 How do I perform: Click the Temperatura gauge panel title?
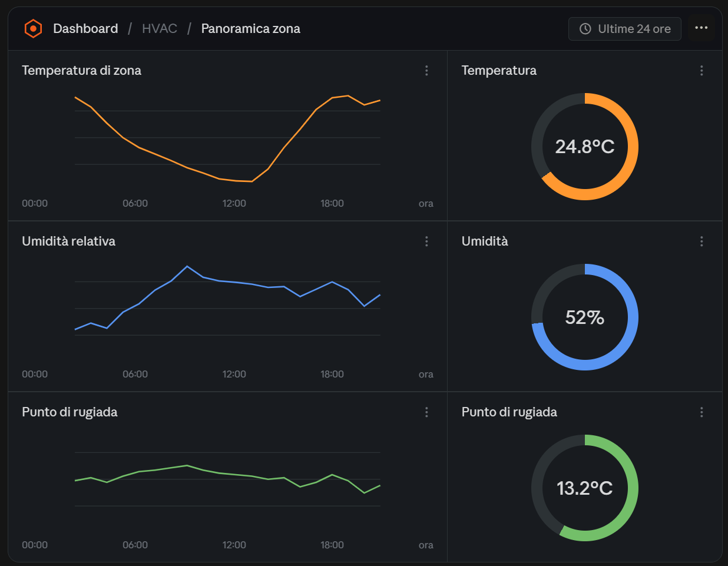[499, 71]
